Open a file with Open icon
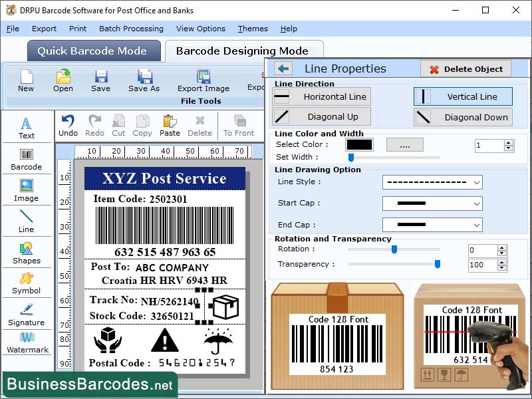Screen dimensions: 532x399 [x=63, y=80]
